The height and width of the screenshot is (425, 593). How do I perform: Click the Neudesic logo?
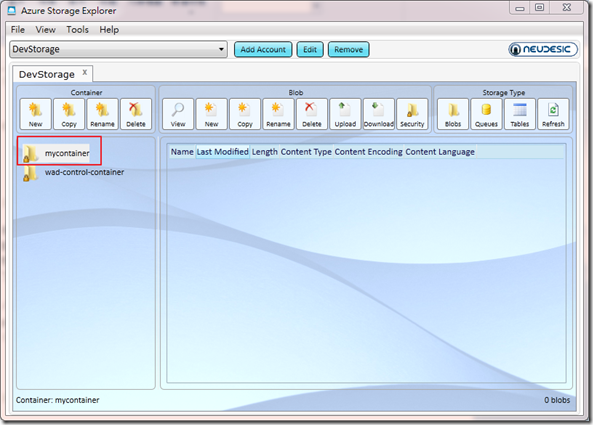pyautogui.click(x=543, y=49)
